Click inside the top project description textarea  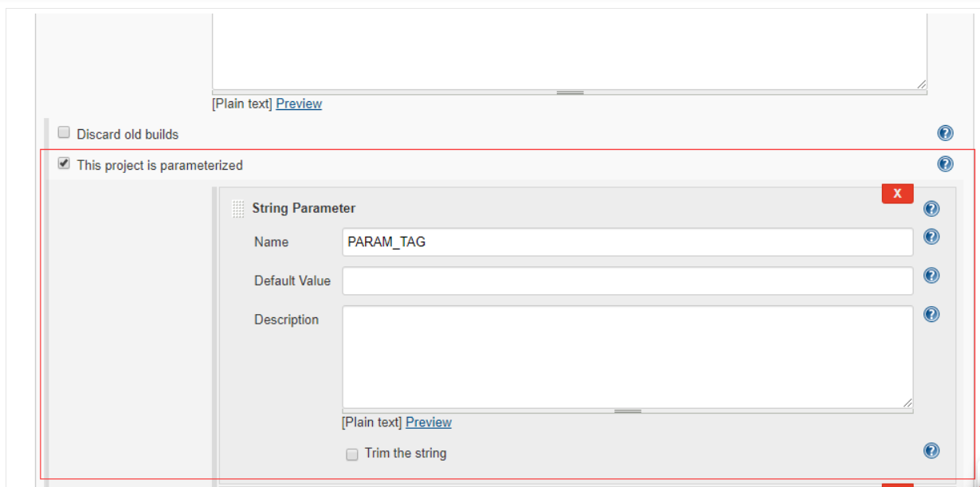point(569,48)
